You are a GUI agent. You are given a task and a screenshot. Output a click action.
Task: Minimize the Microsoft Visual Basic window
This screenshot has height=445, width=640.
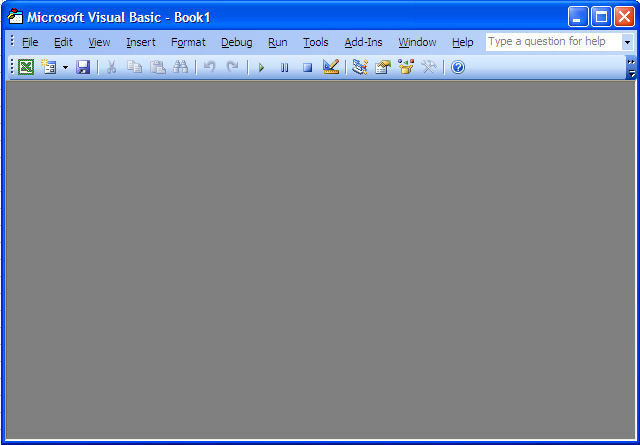[578, 17]
